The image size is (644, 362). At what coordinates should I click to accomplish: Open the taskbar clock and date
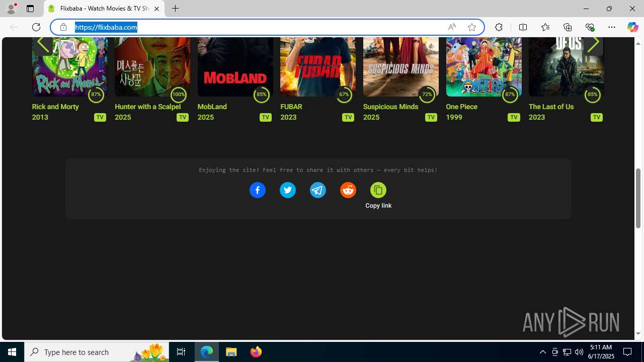[601, 352]
